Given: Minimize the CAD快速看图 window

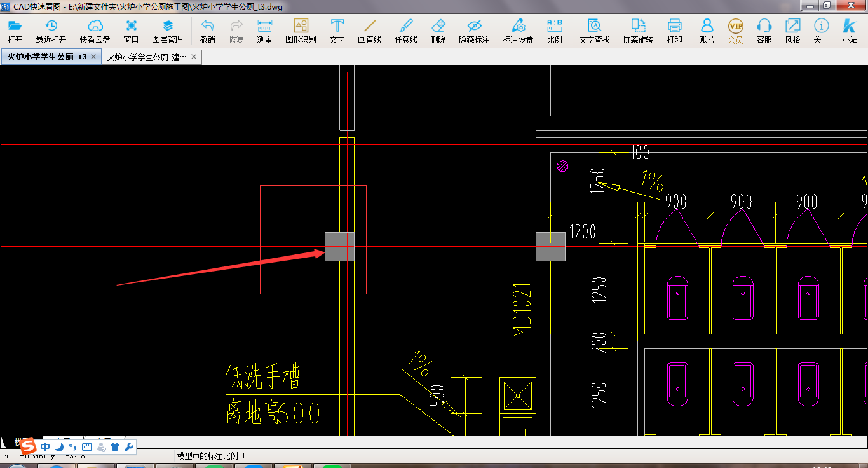Looking at the screenshot, I should coord(809,5).
